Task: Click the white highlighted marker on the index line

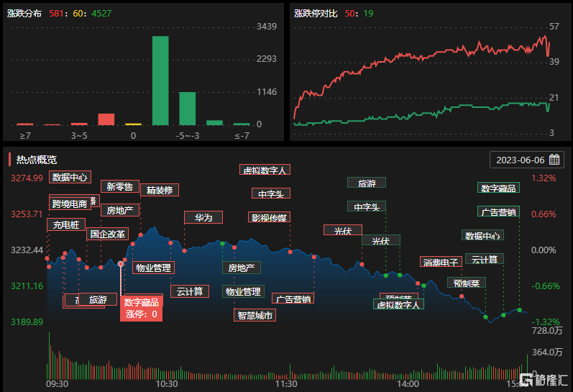Action: [x=121, y=264]
